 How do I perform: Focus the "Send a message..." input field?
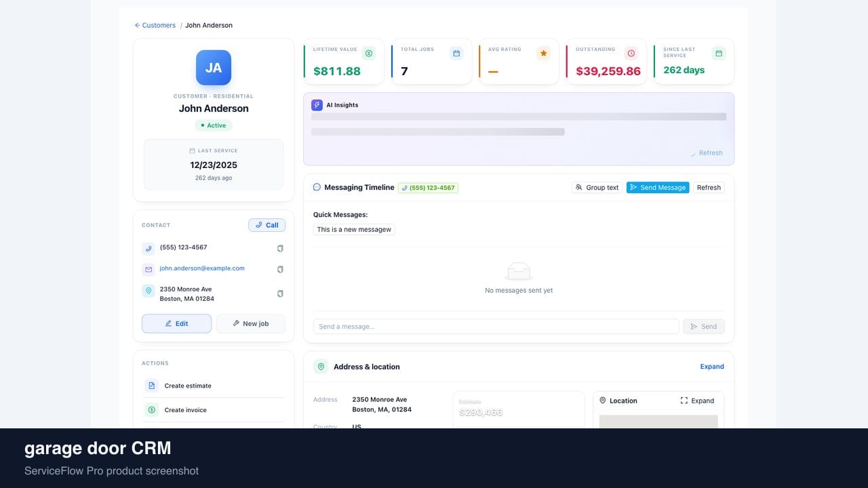click(x=496, y=327)
